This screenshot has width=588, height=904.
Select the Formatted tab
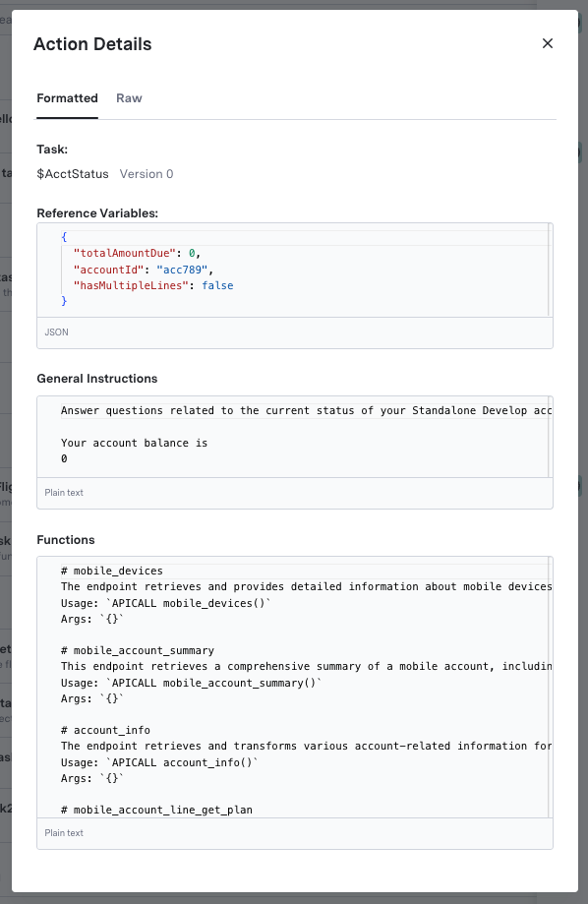(x=68, y=98)
